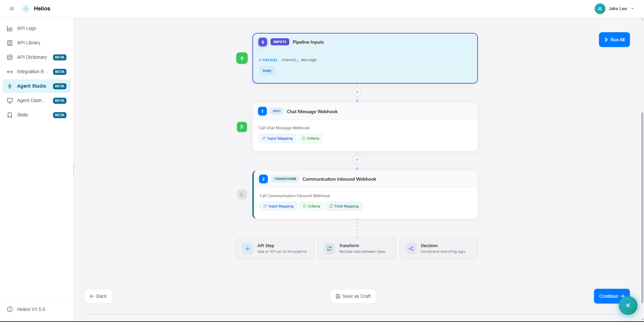Open Input Mapping on Communication Inbound Webhook

click(279, 206)
